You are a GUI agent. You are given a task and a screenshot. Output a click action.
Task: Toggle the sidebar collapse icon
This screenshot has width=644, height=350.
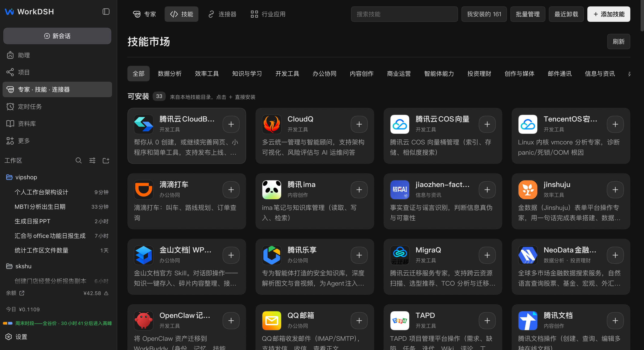[106, 12]
